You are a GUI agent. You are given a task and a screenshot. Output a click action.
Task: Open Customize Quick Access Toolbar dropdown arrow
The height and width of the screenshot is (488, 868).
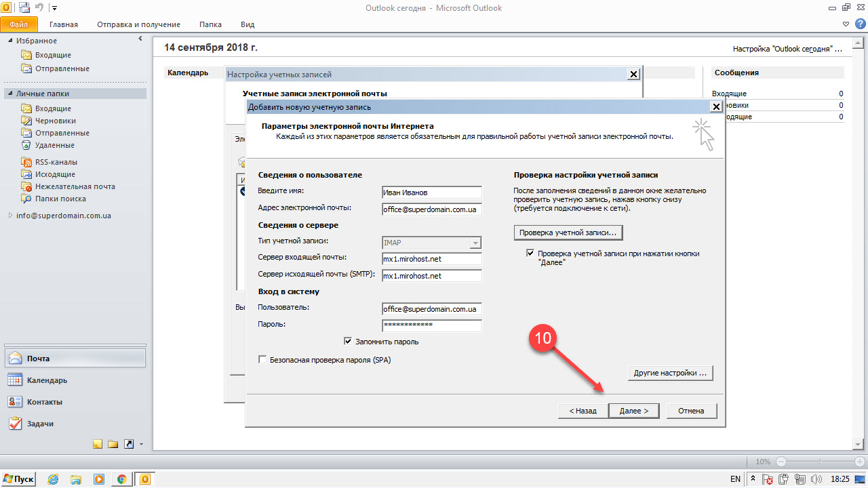54,8
